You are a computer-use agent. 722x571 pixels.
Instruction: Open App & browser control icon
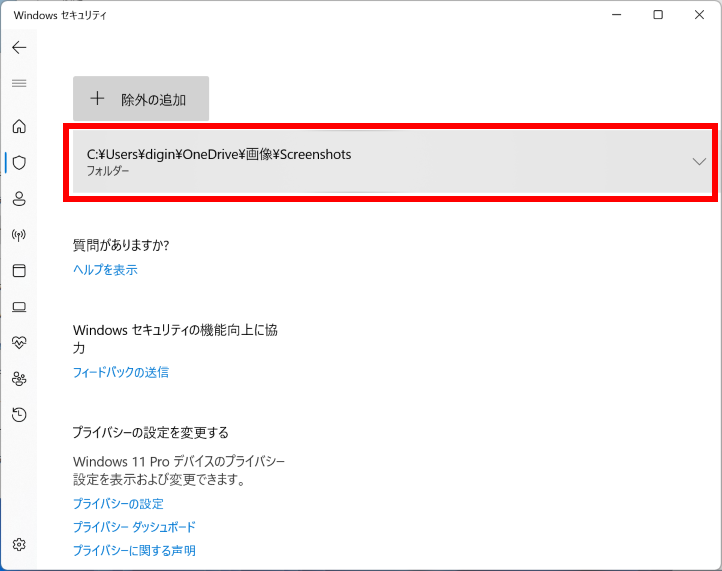(x=19, y=270)
